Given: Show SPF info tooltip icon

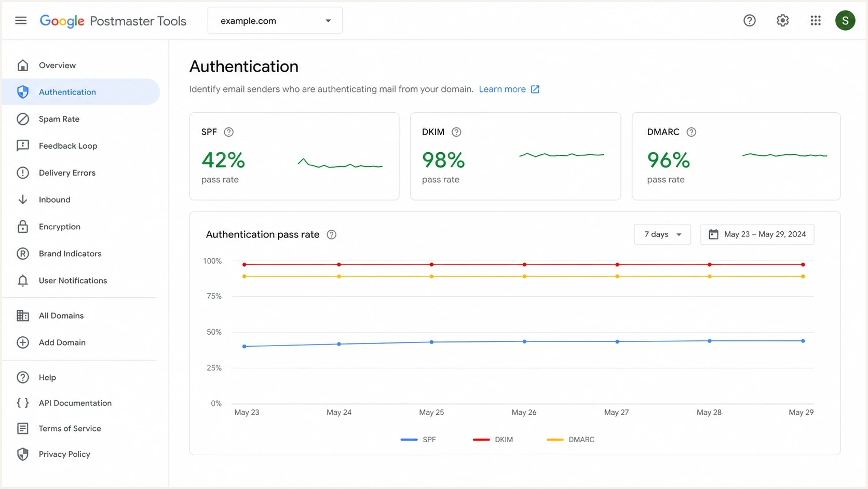Looking at the screenshot, I should tap(228, 132).
